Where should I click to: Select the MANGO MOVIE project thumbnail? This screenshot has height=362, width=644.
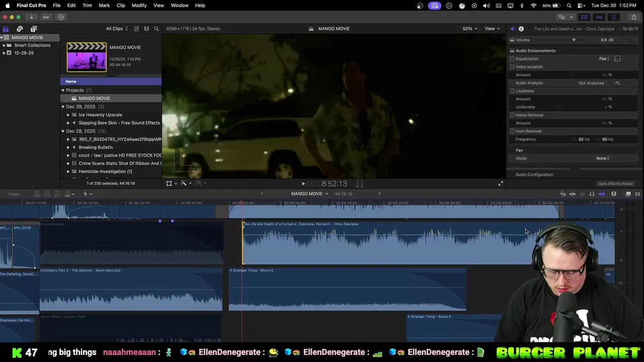click(x=87, y=57)
